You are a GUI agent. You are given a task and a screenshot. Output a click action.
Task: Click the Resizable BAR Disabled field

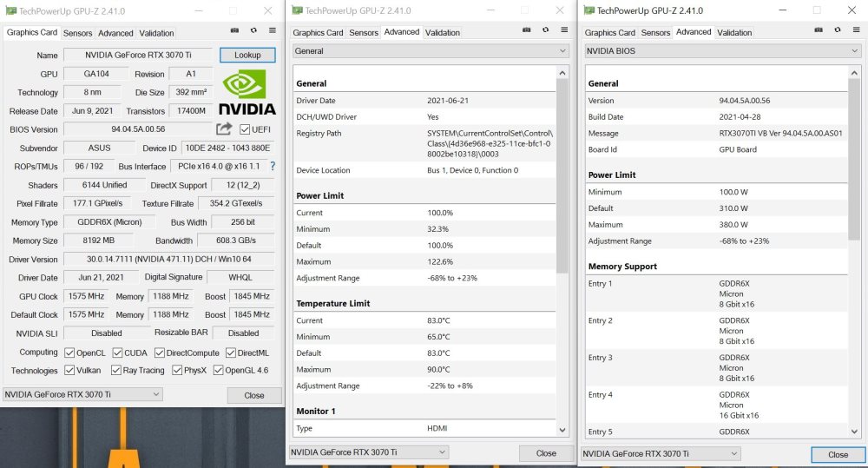click(244, 333)
